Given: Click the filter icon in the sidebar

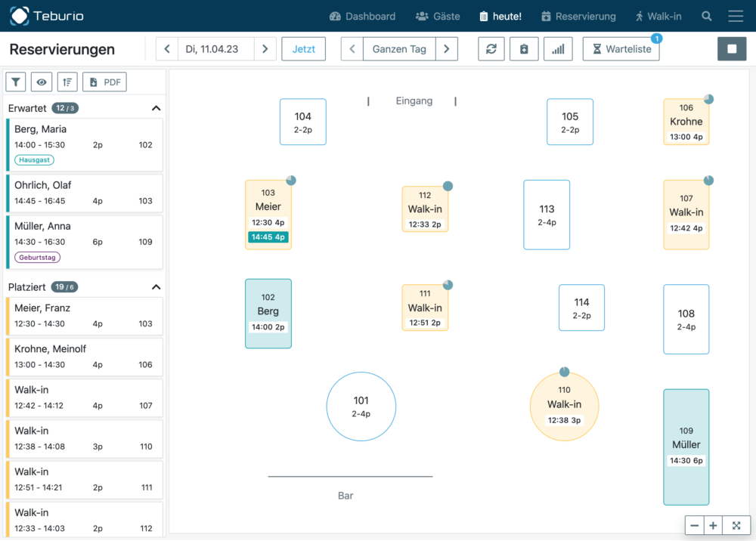Looking at the screenshot, I should click(x=16, y=82).
